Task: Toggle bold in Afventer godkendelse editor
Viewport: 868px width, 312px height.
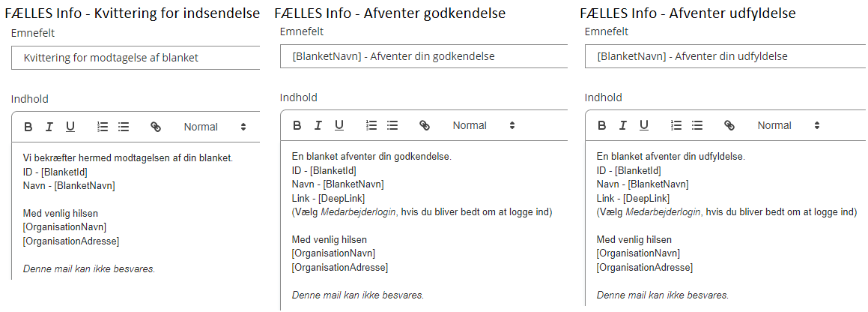Action: [297, 125]
